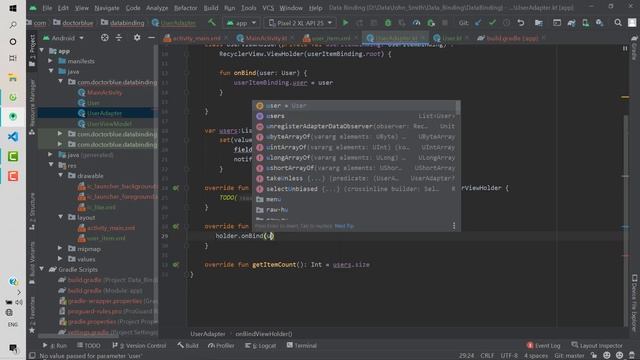This screenshot has width=640, height=360.
Task: Click the happy face feedback icon in status bar
Action: point(607,356)
